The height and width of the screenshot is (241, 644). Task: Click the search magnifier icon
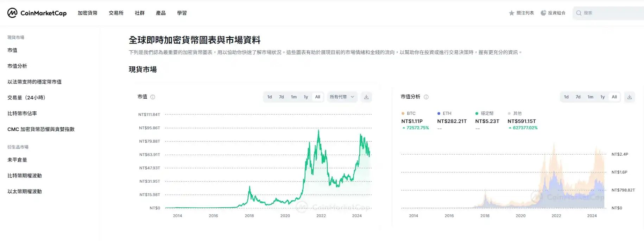(579, 13)
